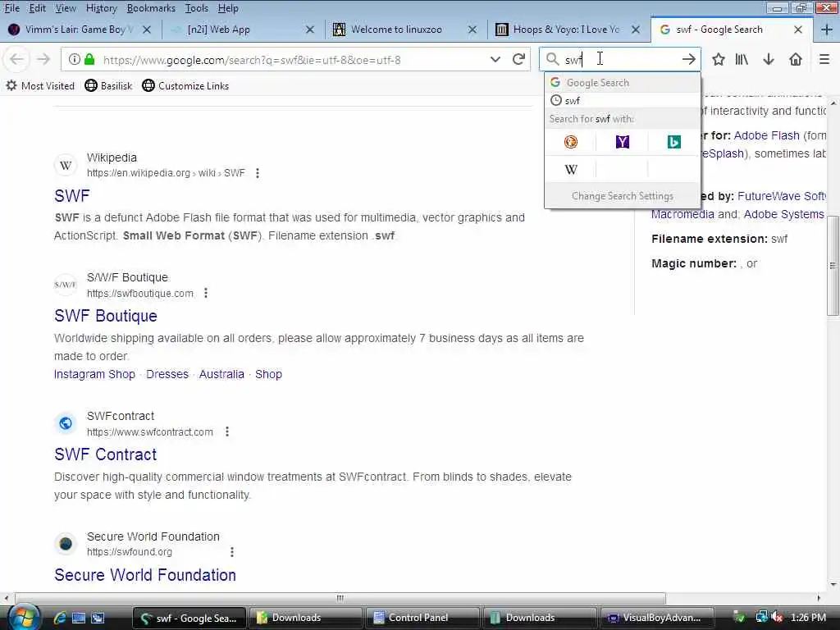This screenshot has width=840, height=630.
Task: Open the Secure World Foundation result title
Action: click(145, 575)
